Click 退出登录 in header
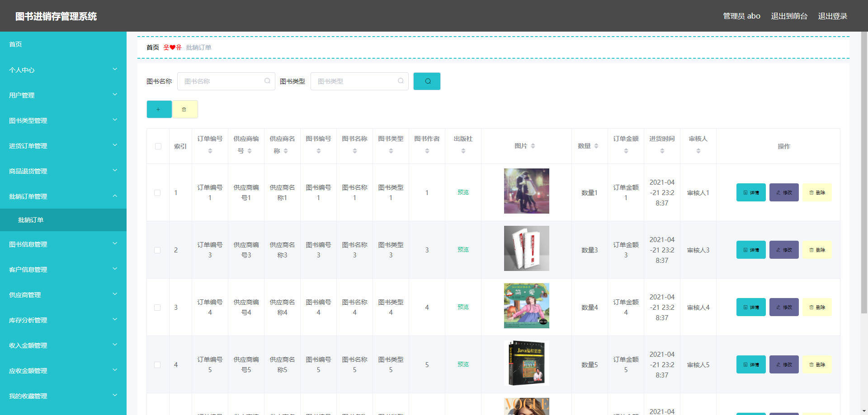Viewport: 868px width, 415px height. pyautogui.click(x=832, y=16)
